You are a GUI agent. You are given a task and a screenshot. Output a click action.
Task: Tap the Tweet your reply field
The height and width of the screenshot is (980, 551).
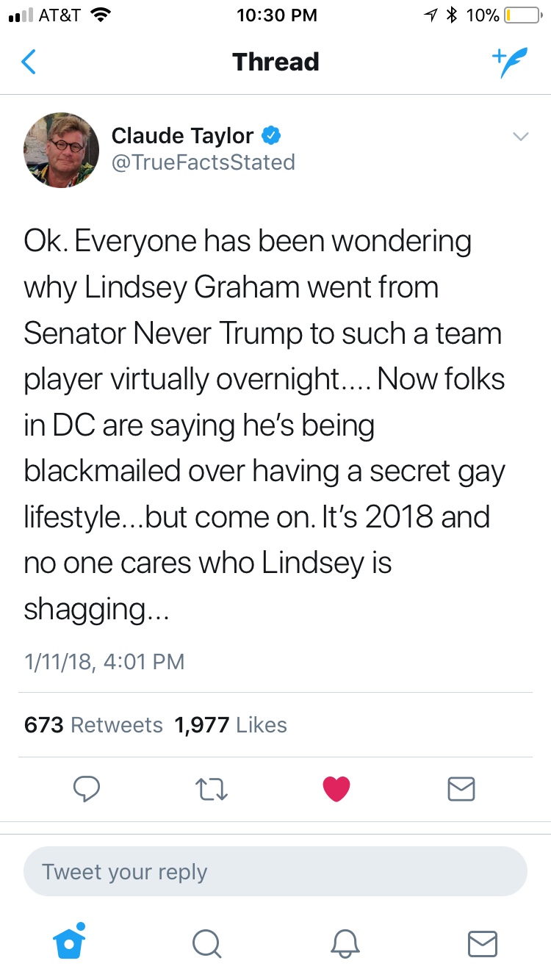pos(275,872)
